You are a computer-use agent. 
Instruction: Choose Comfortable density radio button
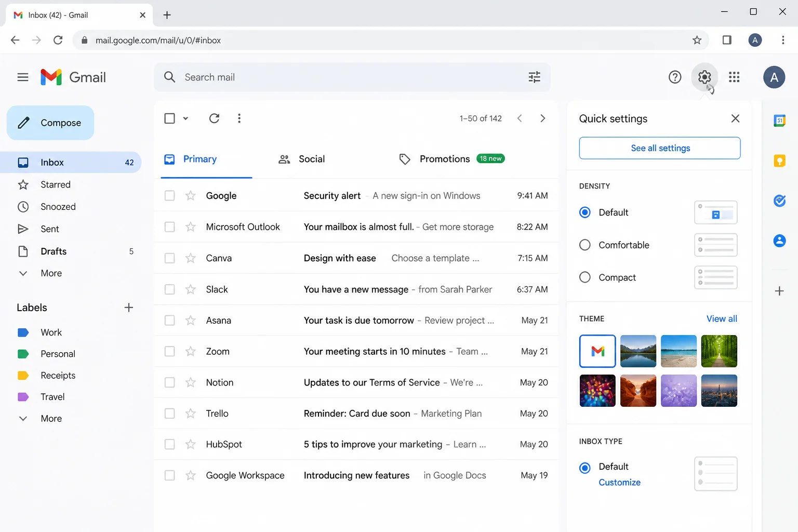585,245
